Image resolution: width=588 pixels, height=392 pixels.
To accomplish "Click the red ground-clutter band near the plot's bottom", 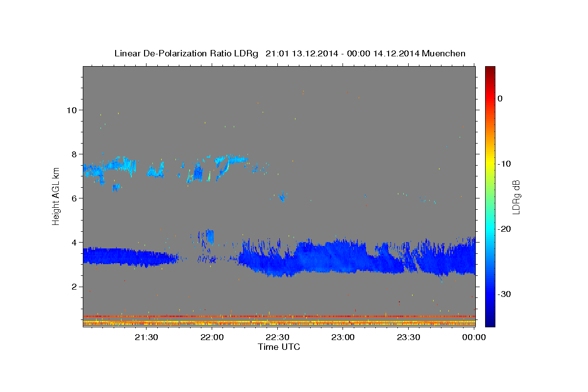I will coord(279,317).
